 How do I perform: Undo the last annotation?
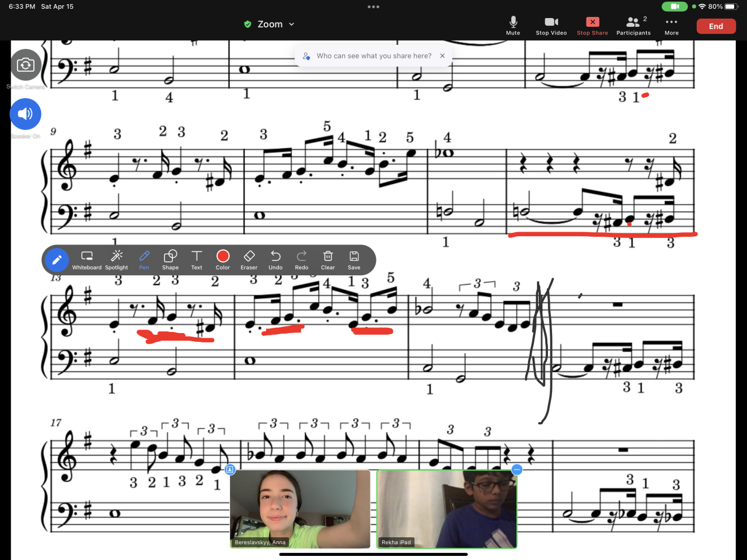(275, 260)
